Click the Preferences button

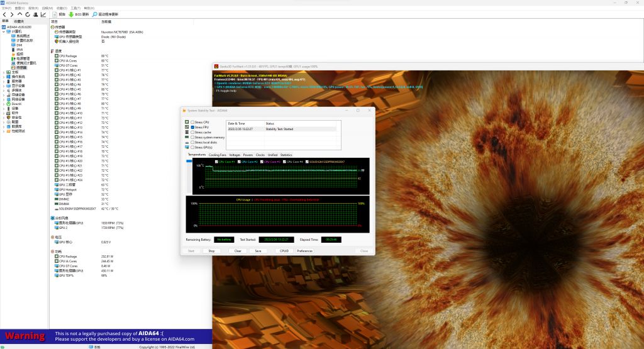tap(304, 251)
